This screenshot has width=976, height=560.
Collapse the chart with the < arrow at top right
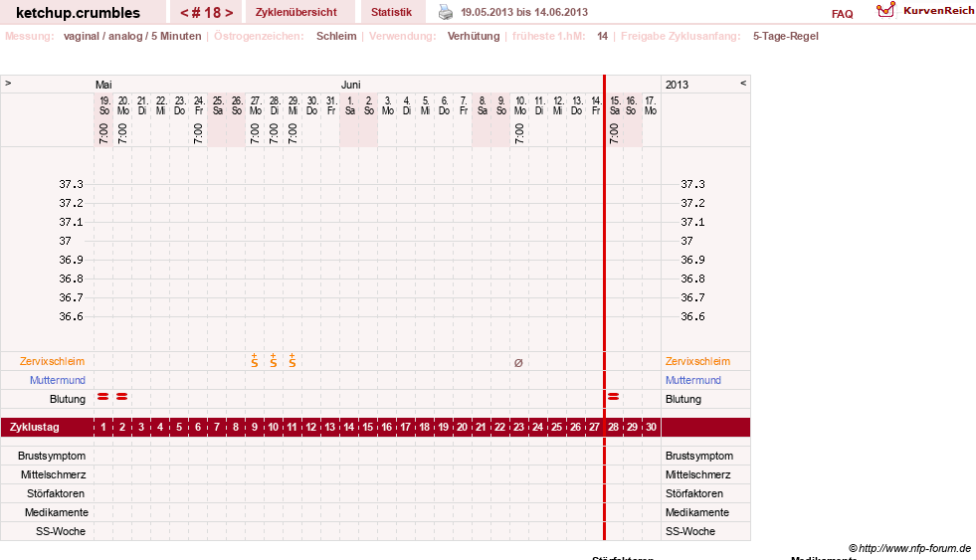[x=743, y=83]
